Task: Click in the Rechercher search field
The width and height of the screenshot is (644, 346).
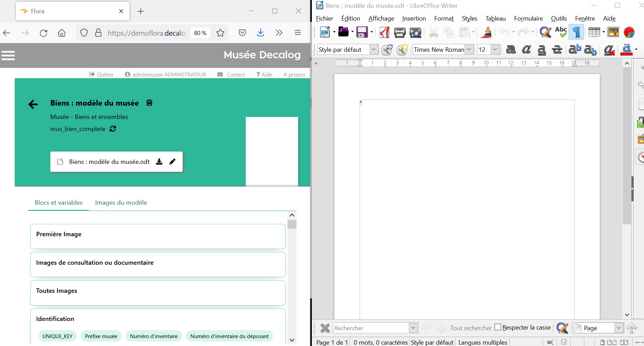Action: [x=371, y=328]
